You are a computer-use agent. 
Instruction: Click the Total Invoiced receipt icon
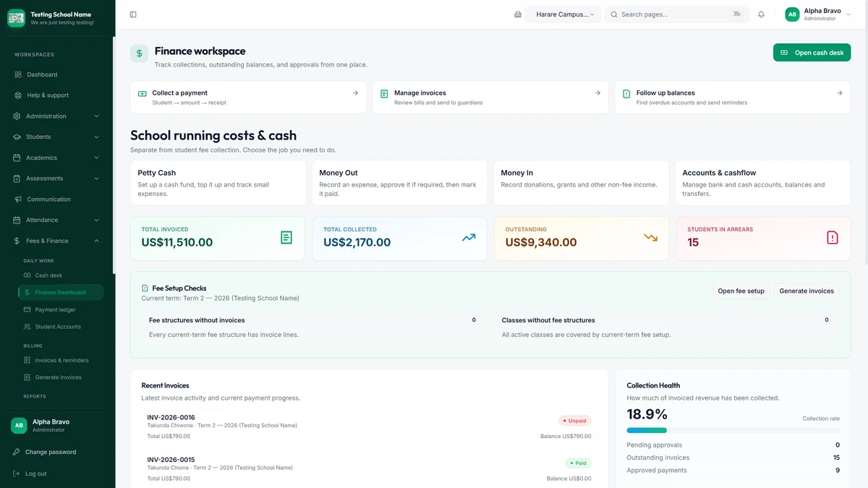tap(286, 237)
